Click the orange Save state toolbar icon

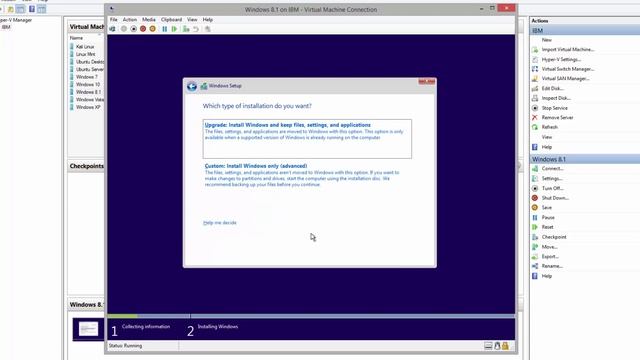[153, 29]
